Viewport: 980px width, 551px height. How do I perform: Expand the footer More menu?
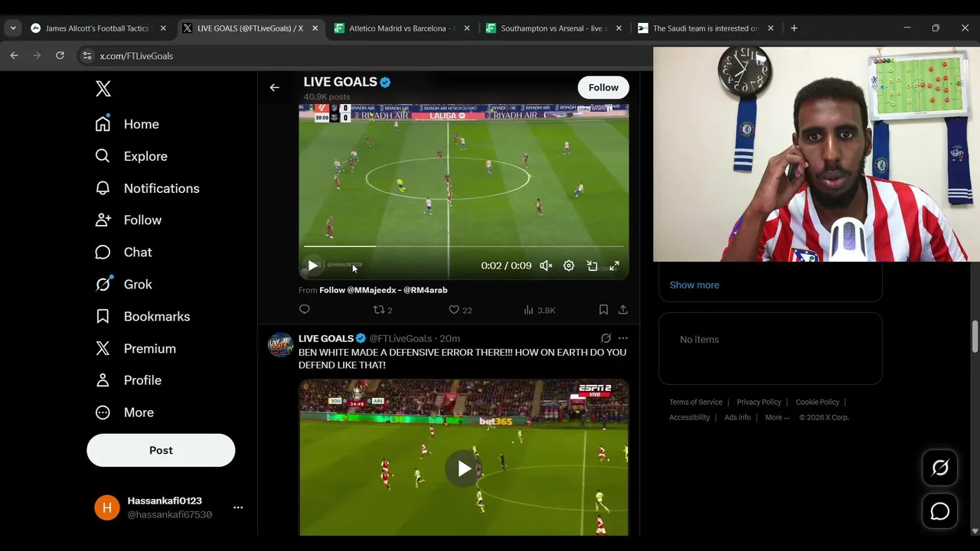[x=777, y=417]
